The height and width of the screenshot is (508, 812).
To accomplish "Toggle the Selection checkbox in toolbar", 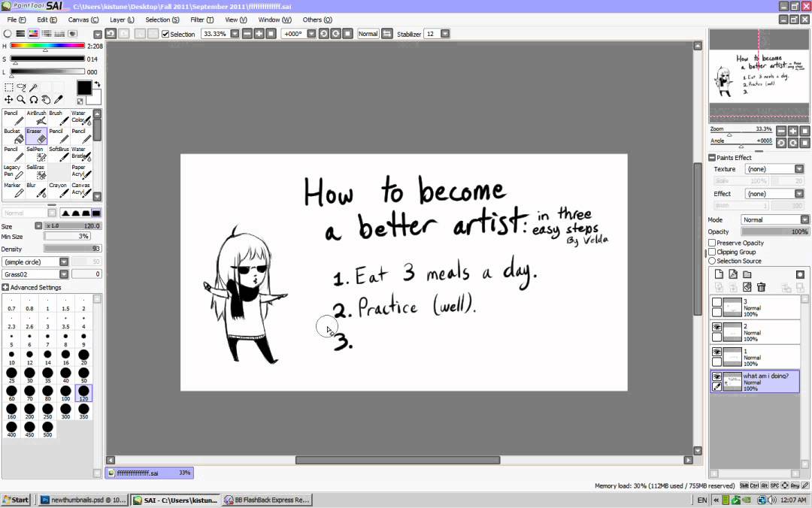I will click(x=165, y=34).
